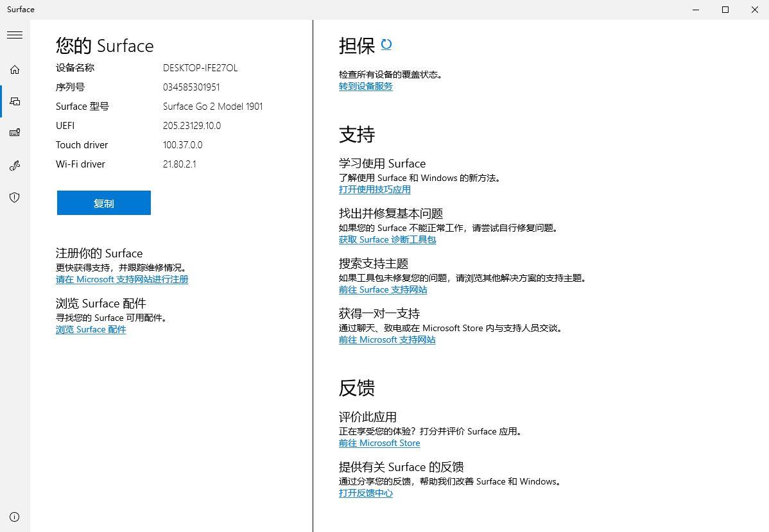Select serial number 034585301951

tap(192, 87)
